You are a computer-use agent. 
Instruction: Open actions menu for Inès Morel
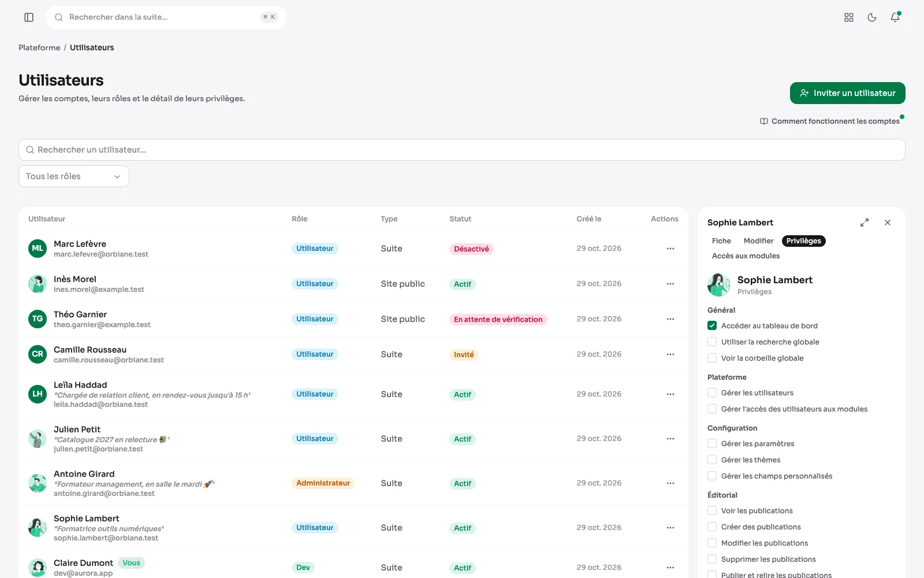[x=670, y=284]
